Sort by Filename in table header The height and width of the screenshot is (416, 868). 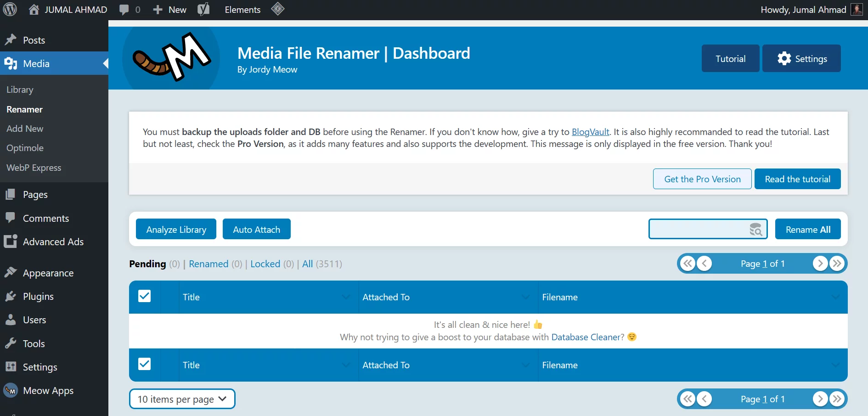tap(693, 297)
